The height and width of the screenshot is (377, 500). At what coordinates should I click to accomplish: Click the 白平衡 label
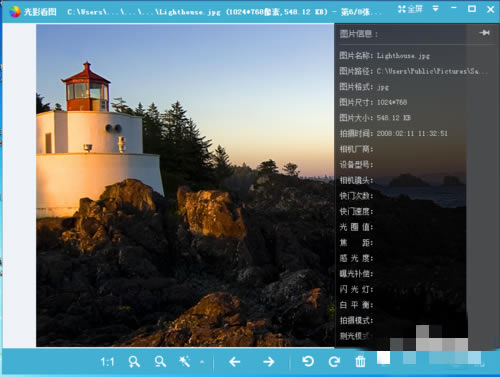click(356, 305)
